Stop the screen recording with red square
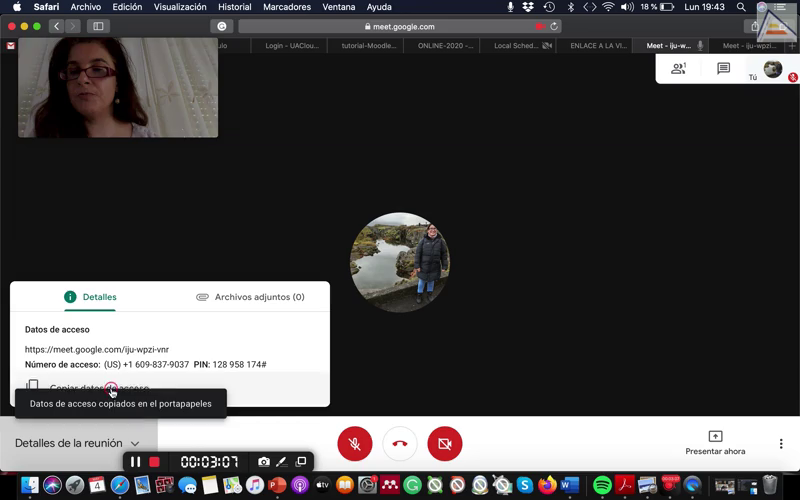This screenshot has width=800, height=500. tap(155, 462)
